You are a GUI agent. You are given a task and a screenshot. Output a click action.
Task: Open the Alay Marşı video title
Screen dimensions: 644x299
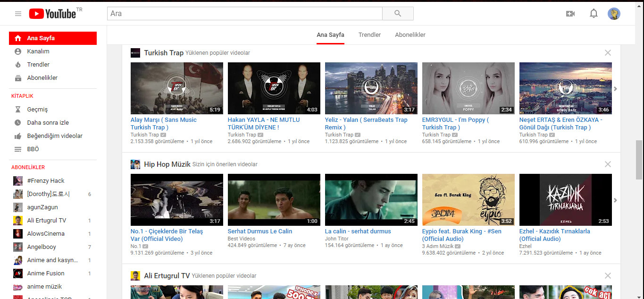164,124
